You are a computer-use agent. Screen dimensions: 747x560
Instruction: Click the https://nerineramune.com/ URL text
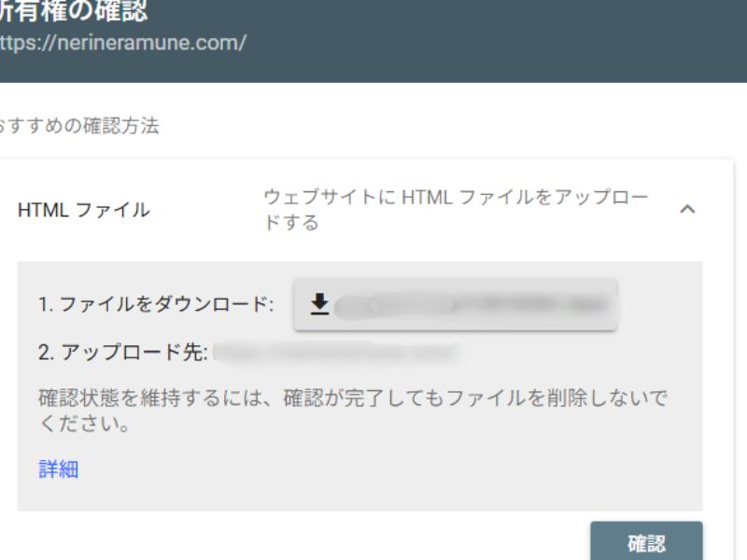click(x=123, y=43)
